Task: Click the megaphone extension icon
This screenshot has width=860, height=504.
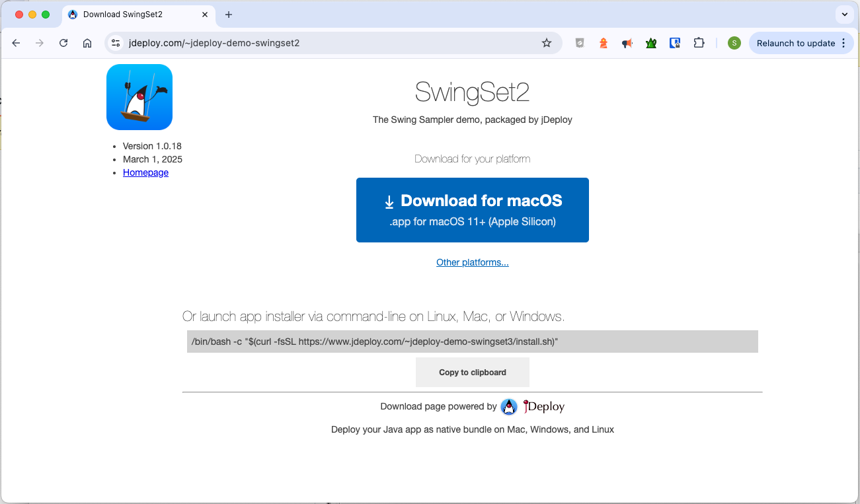Action: tap(627, 43)
